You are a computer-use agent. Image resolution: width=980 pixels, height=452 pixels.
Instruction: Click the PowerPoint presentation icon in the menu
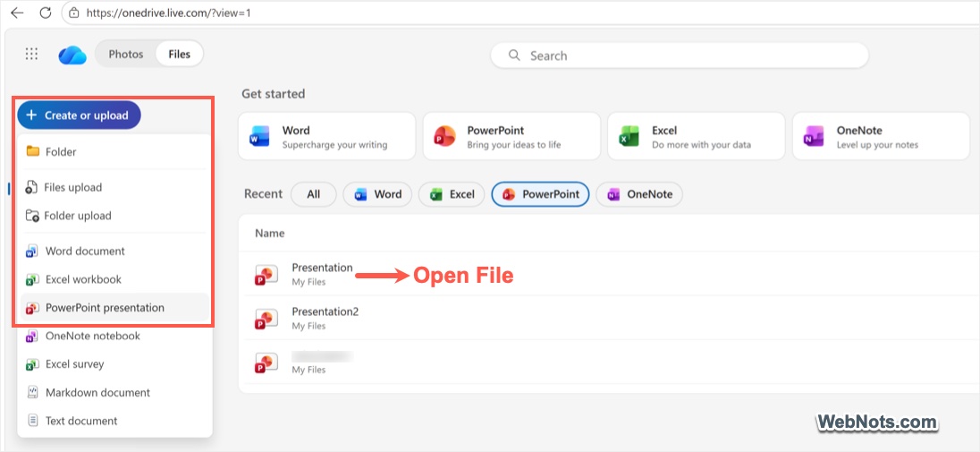click(x=32, y=308)
